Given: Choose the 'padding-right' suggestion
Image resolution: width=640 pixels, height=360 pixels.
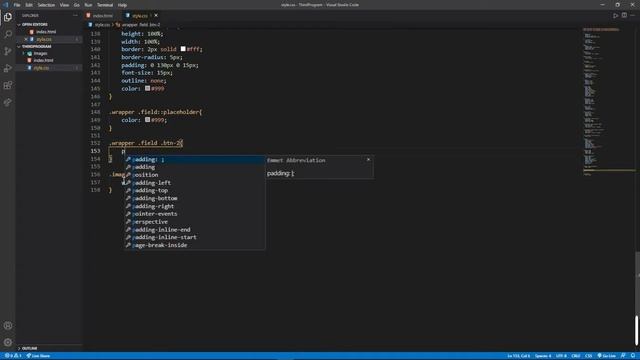Looking at the screenshot, I should (195, 206).
